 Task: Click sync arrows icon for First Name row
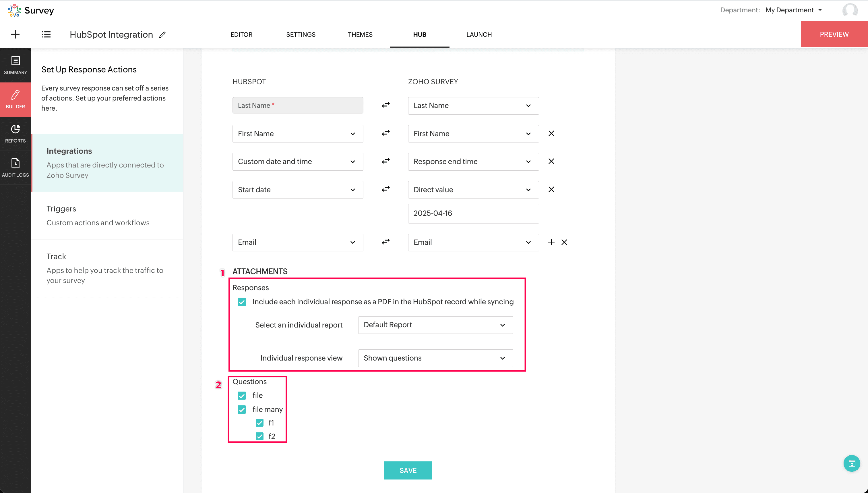click(385, 133)
